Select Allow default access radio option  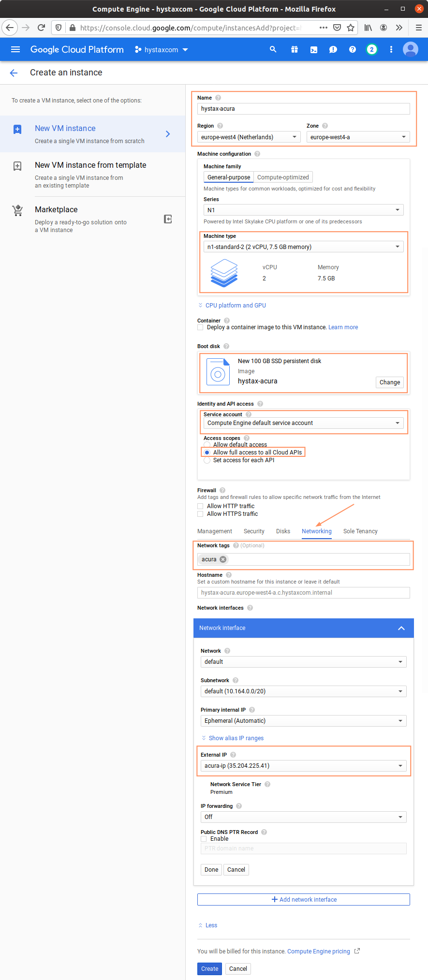pos(207,445)
